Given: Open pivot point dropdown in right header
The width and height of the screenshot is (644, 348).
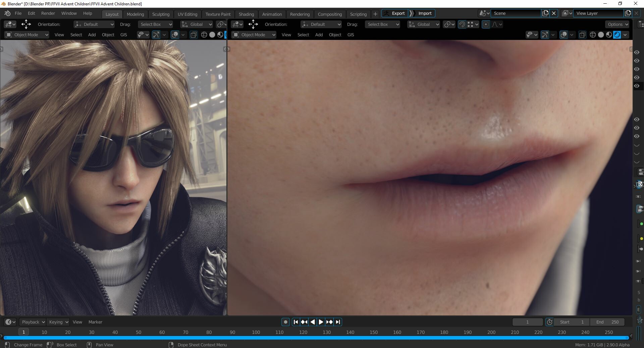Looking at the screenshot, I should [x=449, y=24].
